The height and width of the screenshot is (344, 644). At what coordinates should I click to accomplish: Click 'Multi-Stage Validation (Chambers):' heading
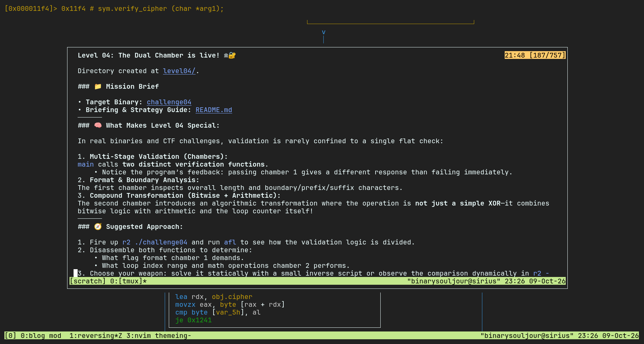coord(159,156)
